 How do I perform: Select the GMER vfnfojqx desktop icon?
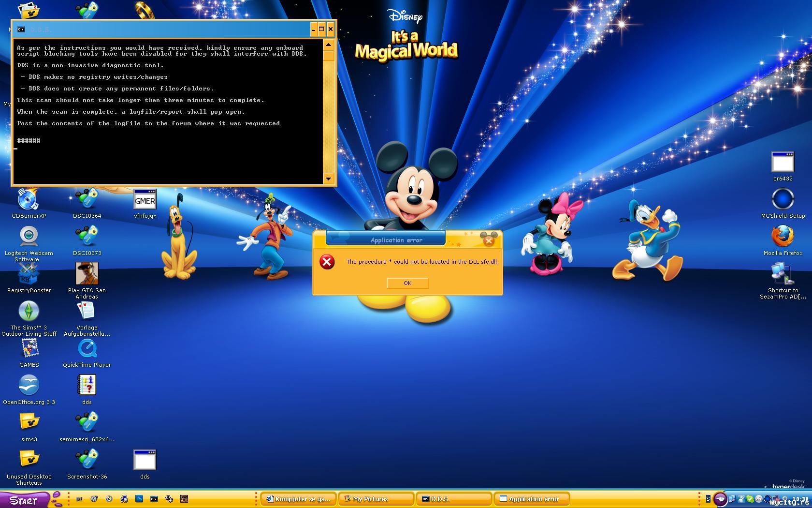point(145,204)
